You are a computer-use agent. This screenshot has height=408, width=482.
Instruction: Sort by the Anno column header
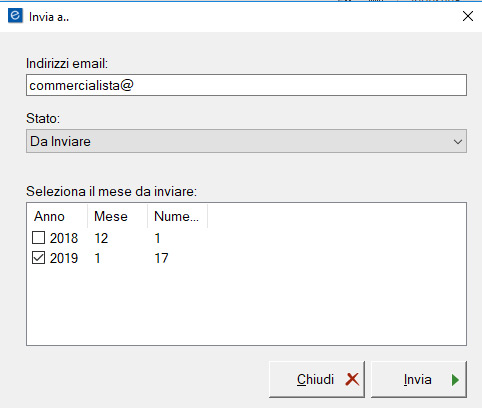tap(57, 216)
